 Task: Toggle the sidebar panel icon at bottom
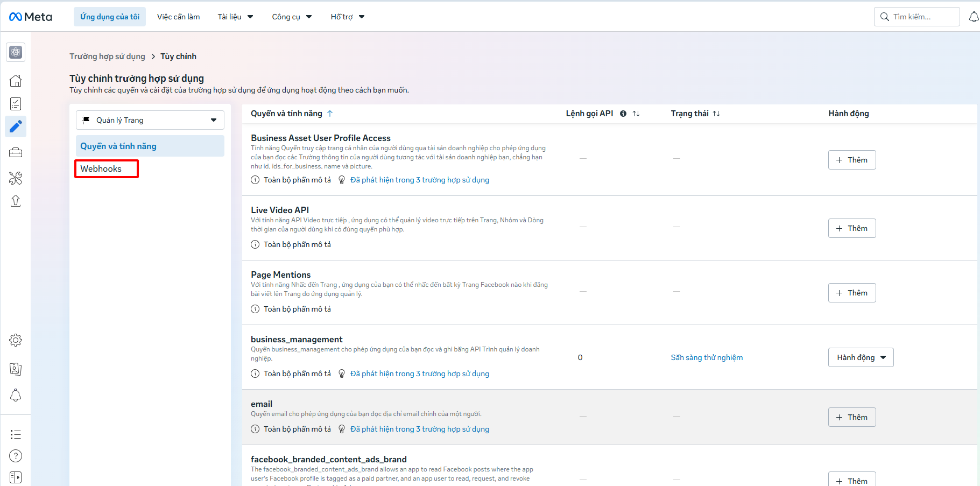(16, 477)
